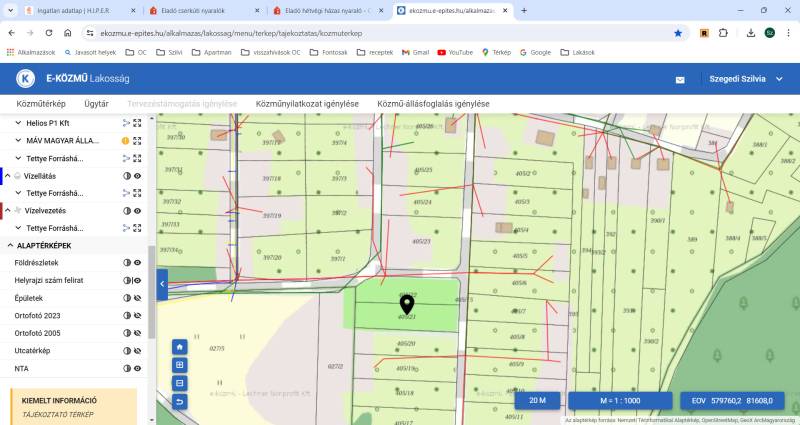The height and width of the screenshot is (425, 800).
Task: Collapse the Vízellátás group
Action: click(8, 176)
